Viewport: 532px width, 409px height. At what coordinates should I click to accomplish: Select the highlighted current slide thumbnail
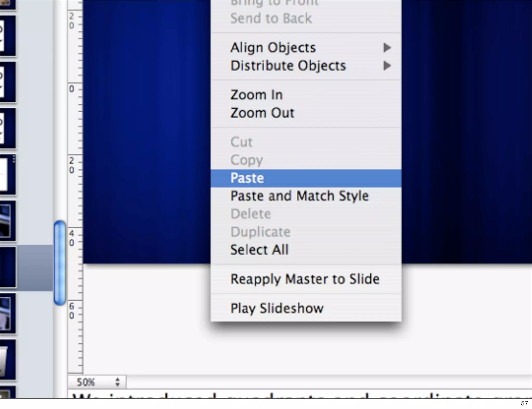pyautogui.click(x=8, y=267)
